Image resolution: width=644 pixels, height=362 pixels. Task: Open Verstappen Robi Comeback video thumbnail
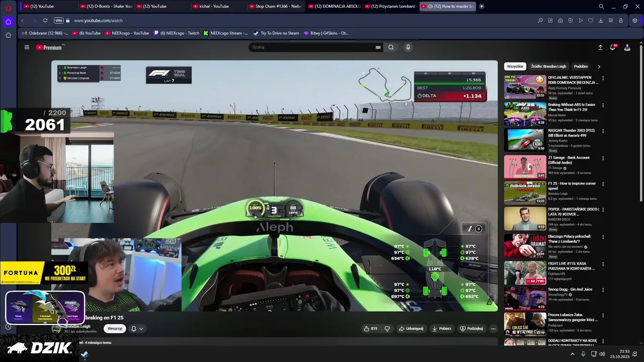point(525,87)
